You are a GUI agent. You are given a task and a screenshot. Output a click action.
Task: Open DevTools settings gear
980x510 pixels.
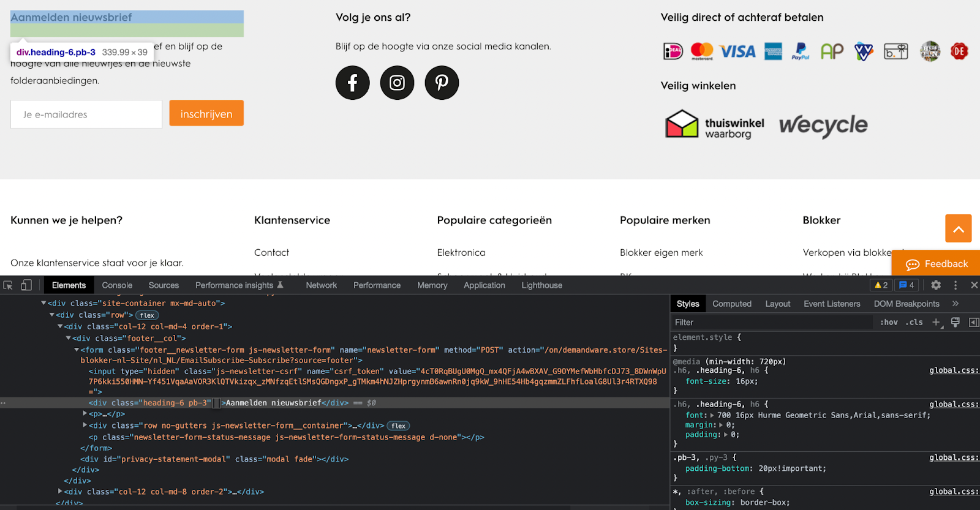tap(935, 285)
